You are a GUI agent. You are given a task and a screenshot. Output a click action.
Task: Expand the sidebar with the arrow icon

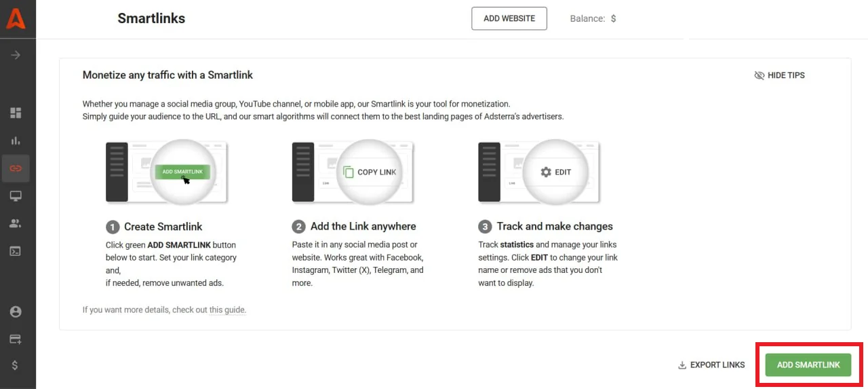[16, 55]
